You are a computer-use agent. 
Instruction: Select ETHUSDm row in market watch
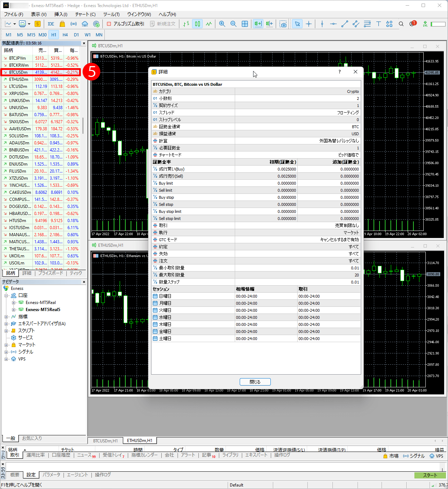coord(19,79)
